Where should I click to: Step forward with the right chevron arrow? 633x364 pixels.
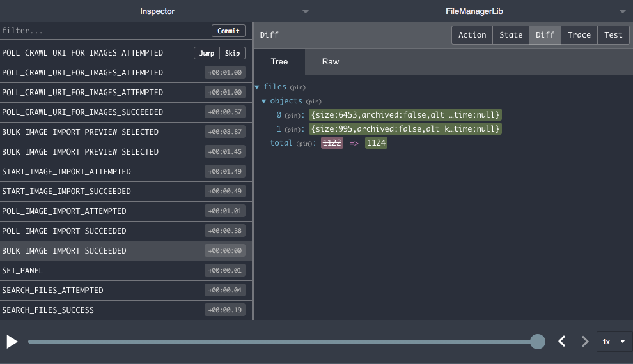[x=584, y=342]
